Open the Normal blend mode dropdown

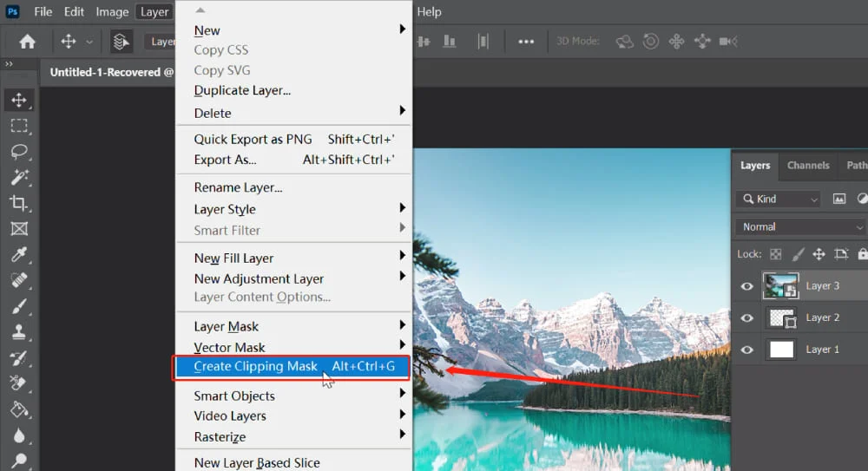800,227
